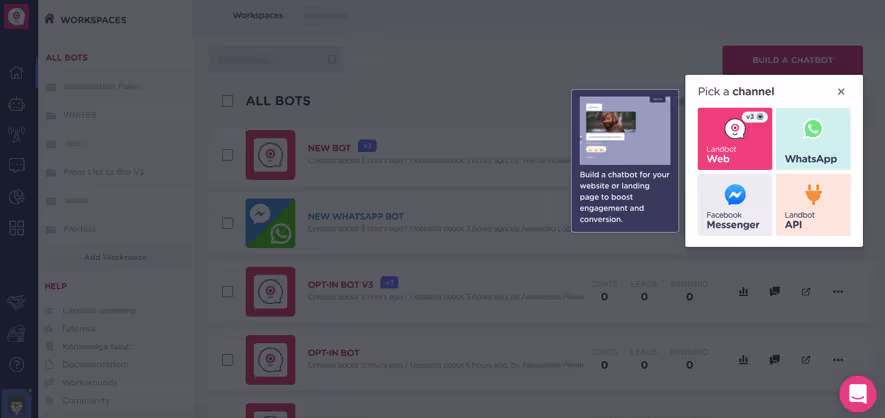Open the user avatar in the bottom-left corner
The height and width of the screenshot is (418, 885).
pos(16,403)
